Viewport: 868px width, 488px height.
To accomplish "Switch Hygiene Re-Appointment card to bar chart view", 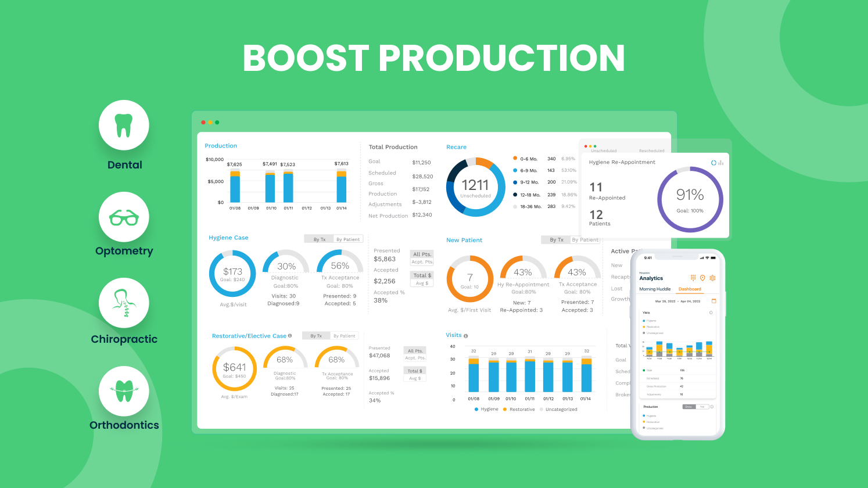I will pyautogui.click(x=721, y=163).
